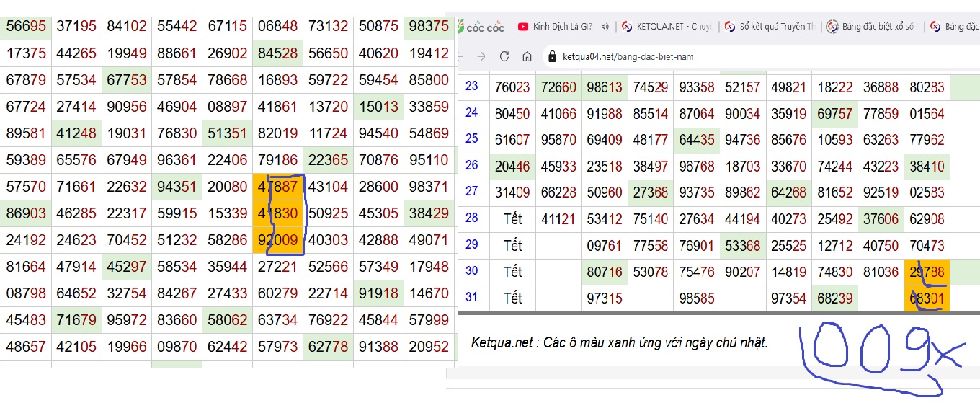Click row number 30 in the table
980x403 pixels.
click(x=472, y=272)
